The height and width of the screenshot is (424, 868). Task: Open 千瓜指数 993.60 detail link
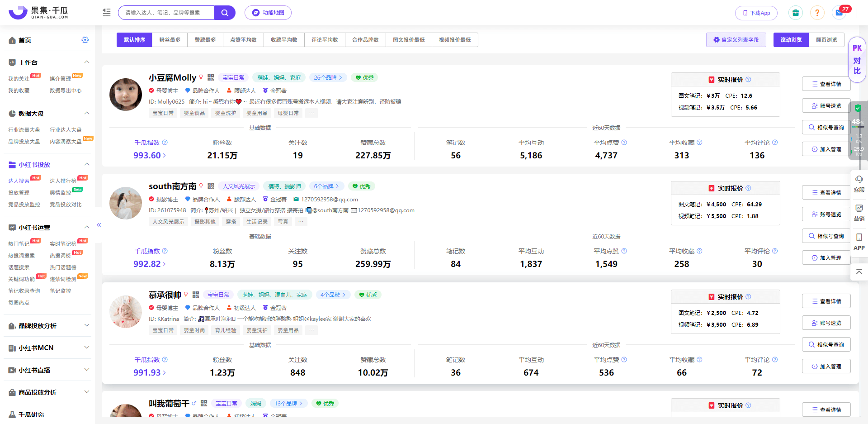150,155
